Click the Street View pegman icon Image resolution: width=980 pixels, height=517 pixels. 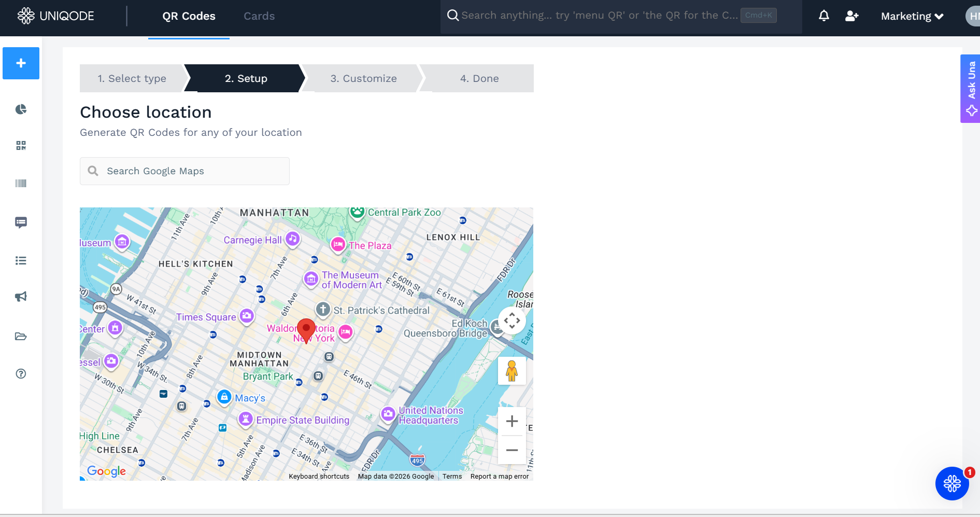[x=512, y=371]
